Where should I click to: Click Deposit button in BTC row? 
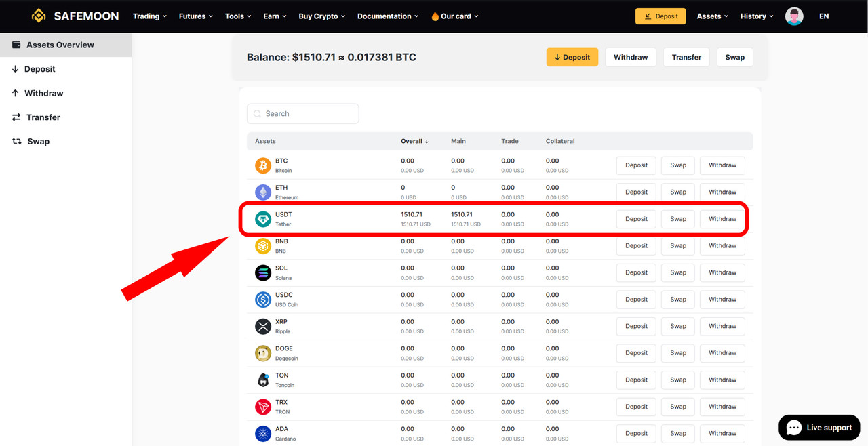[x=636, y=165]
